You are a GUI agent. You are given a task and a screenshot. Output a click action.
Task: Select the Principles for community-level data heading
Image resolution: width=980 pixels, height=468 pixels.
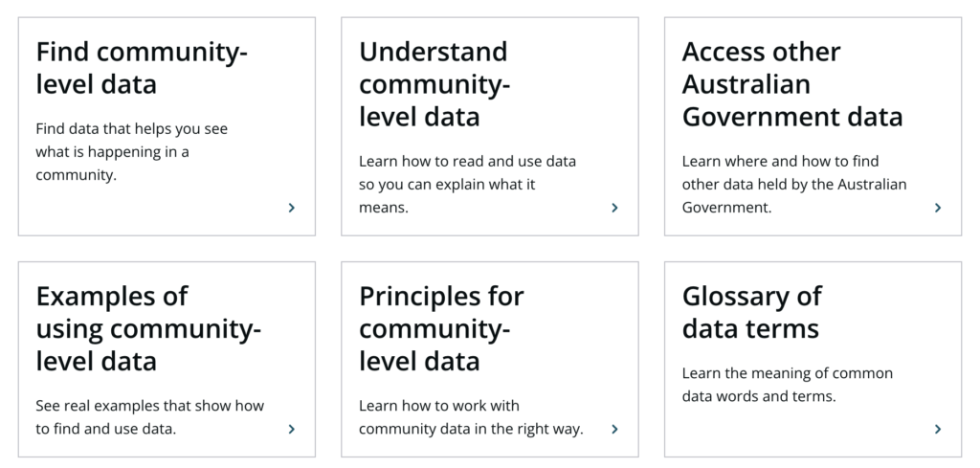tap(441, 328)
